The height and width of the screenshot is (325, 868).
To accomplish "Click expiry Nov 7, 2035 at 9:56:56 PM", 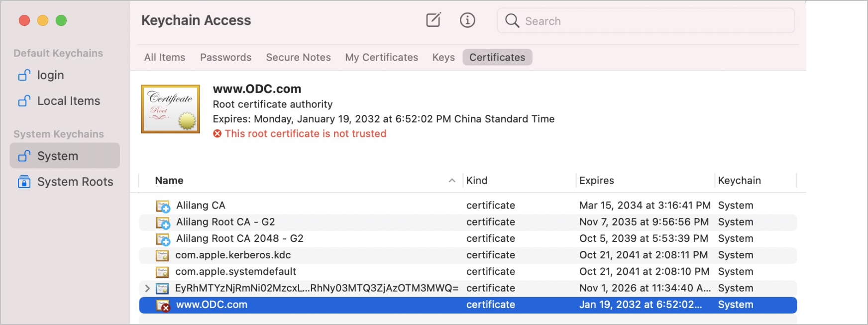I will coord(644,222).
